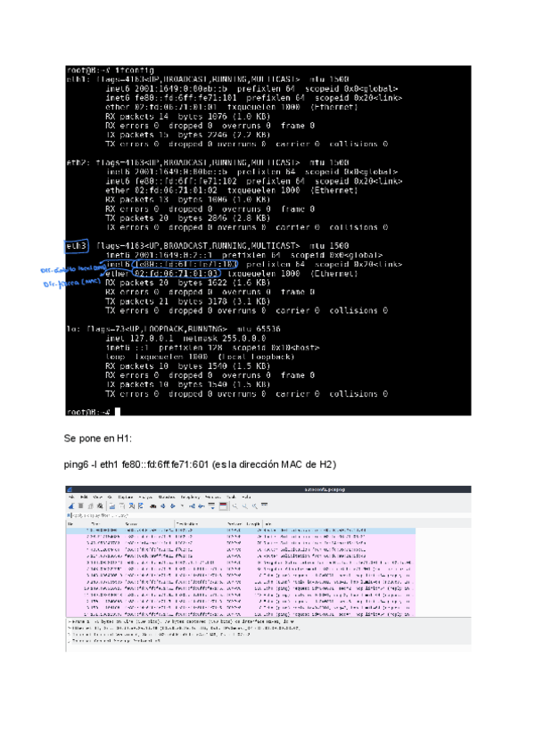This screenshot has height=756, width=535.
Task: Open capture options gear icon
Action: (100, 505)
